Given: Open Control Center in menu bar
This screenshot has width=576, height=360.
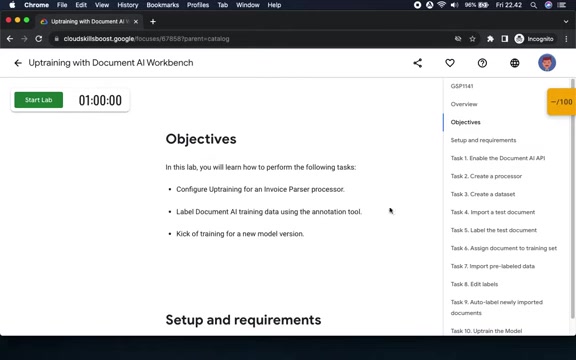Looking at the screenshot, I should pyautogui.click(x=562, y=5).
